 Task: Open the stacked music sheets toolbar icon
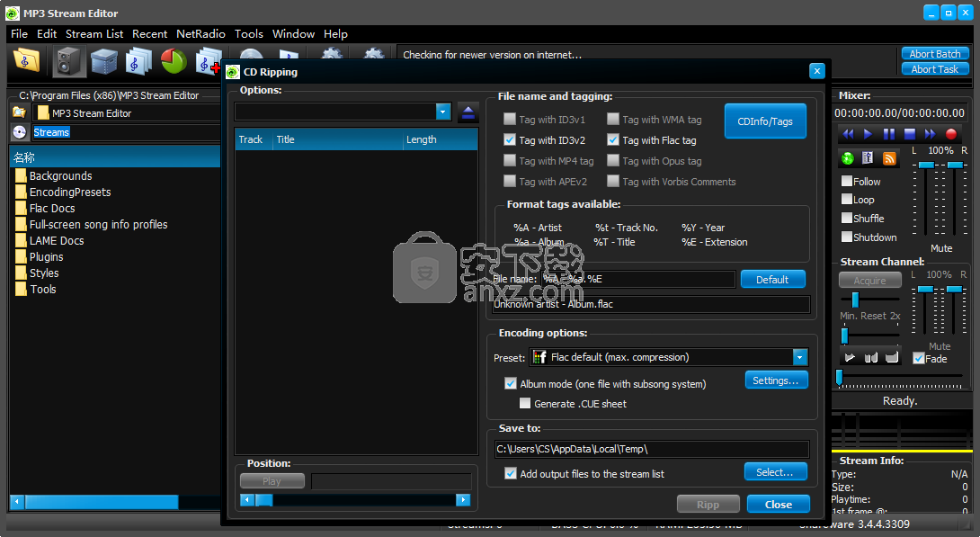tap(138, 61)
